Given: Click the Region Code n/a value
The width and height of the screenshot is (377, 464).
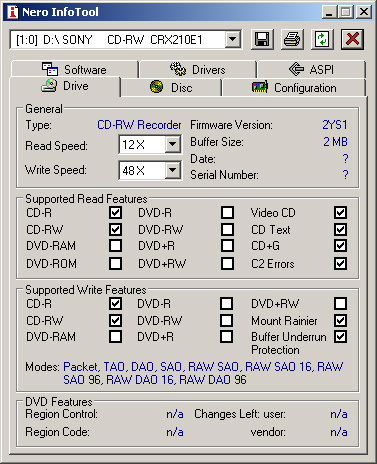Looking at the screenshot, I should (175, 432).
